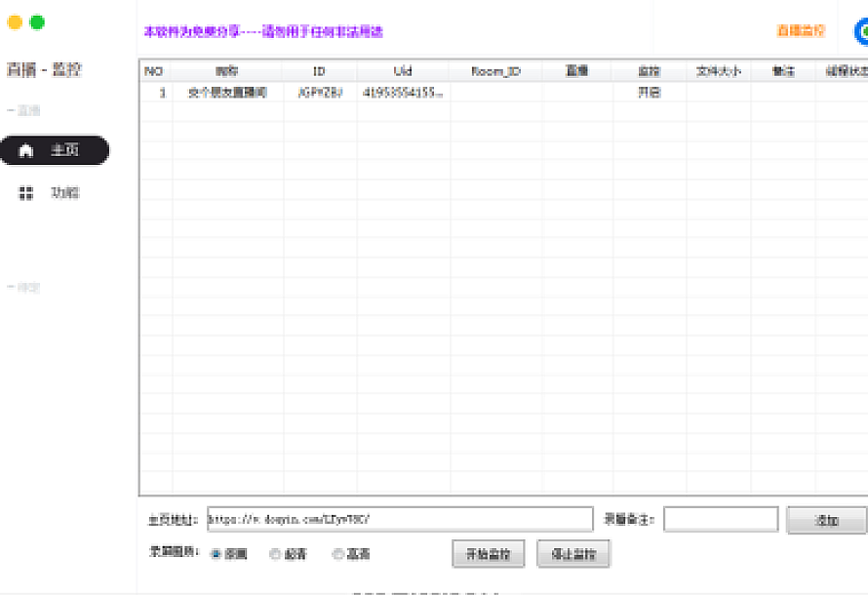
Task: Select the 超清 recording quality option
Action: pyautogui.click(x=275, y=554)
